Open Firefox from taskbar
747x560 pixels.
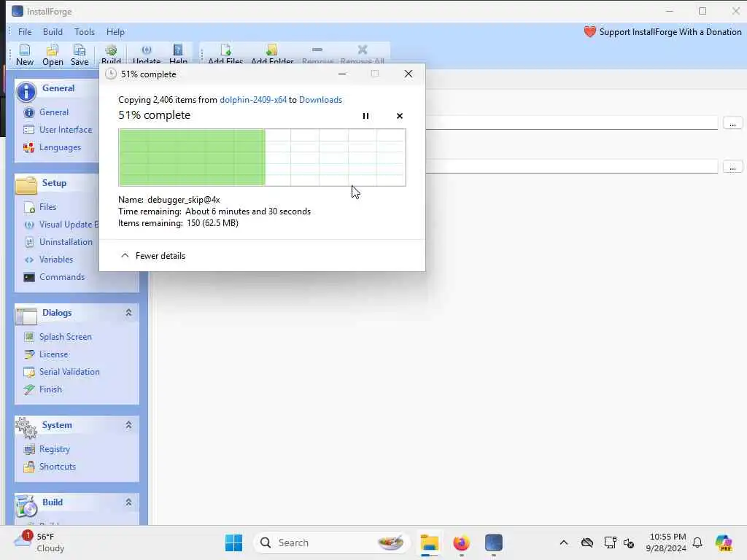click(461, 542)
